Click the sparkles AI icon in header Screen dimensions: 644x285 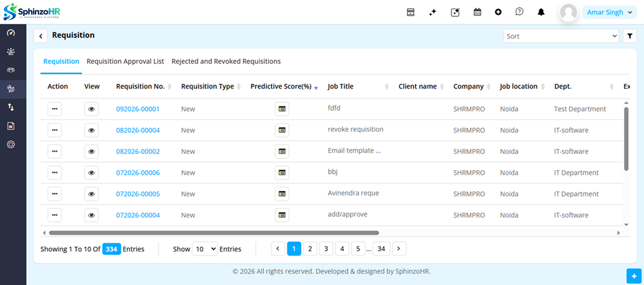[433, 12]
